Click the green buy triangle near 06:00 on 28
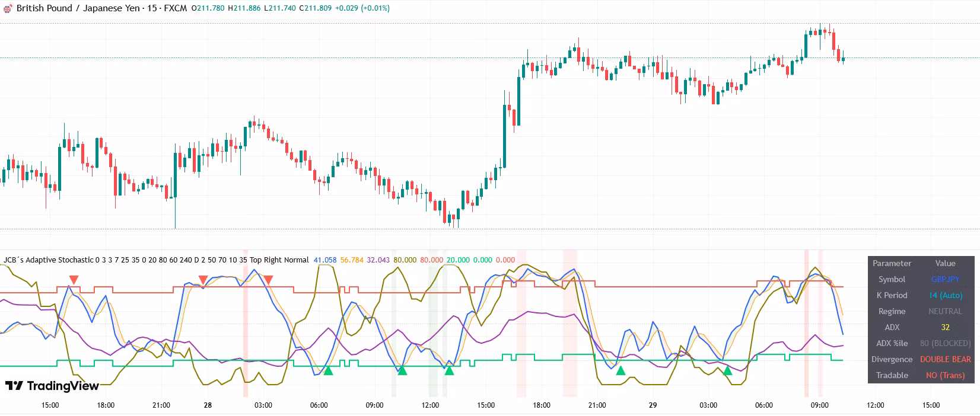The image size is (980, 416). coord(328,370)
